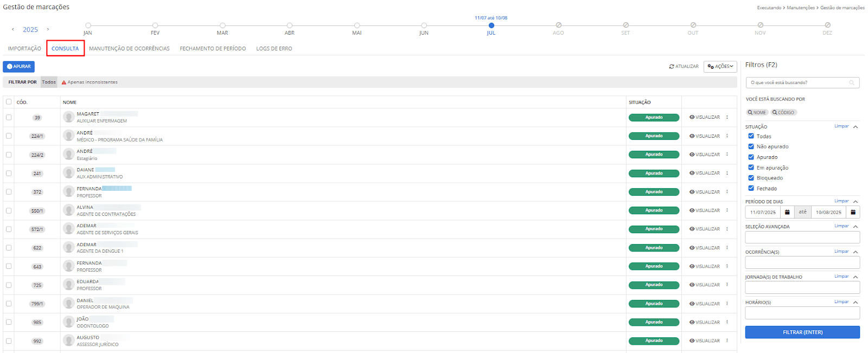Click the search magnifier in Filtros
This screenshot has height=353, width=868.
click(852, 83)
